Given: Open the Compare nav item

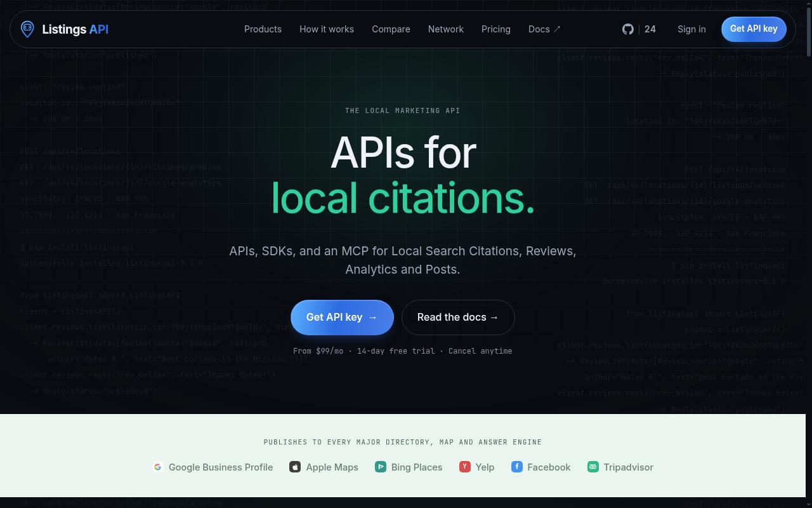Looking at the screenshot, I should coord(391,29).
